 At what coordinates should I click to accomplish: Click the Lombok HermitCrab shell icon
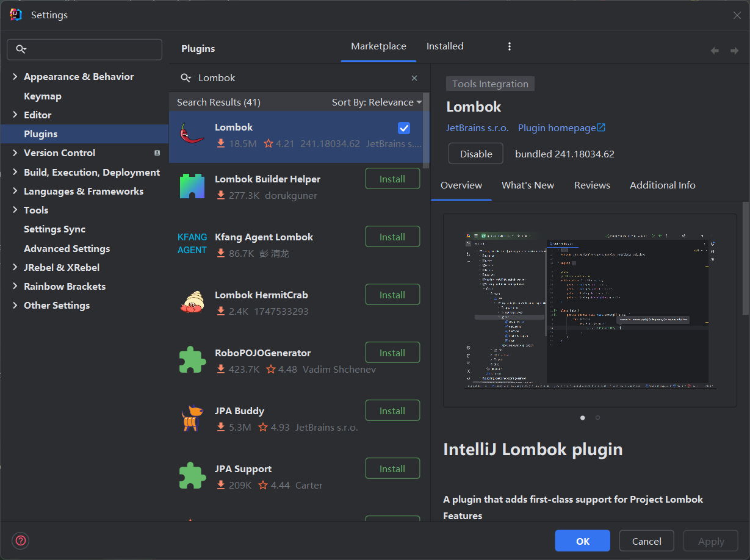(192, 302)
